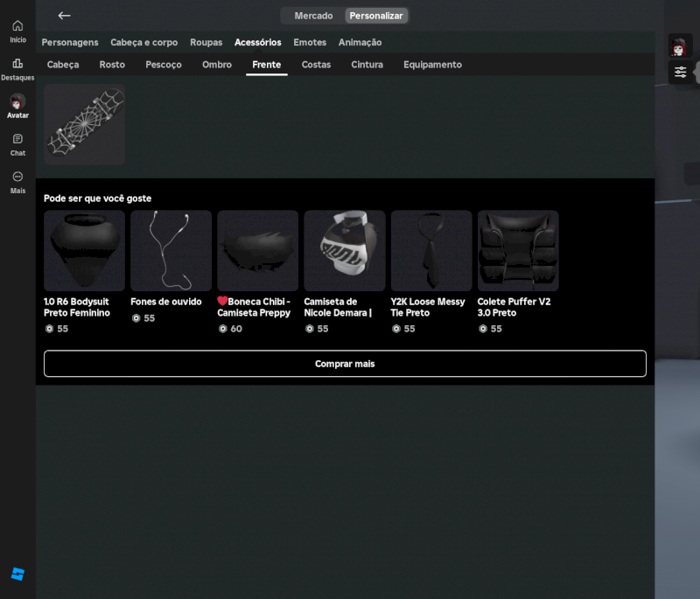The image size is (700, 599).
Task: Open the Mais more options icon
Action: pyautogui.click(x=17, y=181)
